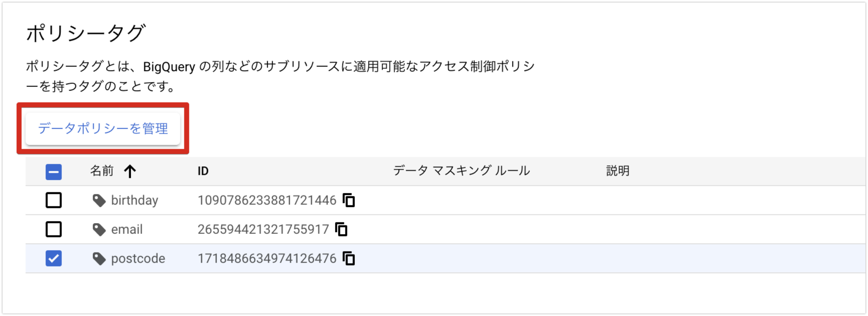Check the checkbox for email

pyautogui.click(x=53, y=229)
